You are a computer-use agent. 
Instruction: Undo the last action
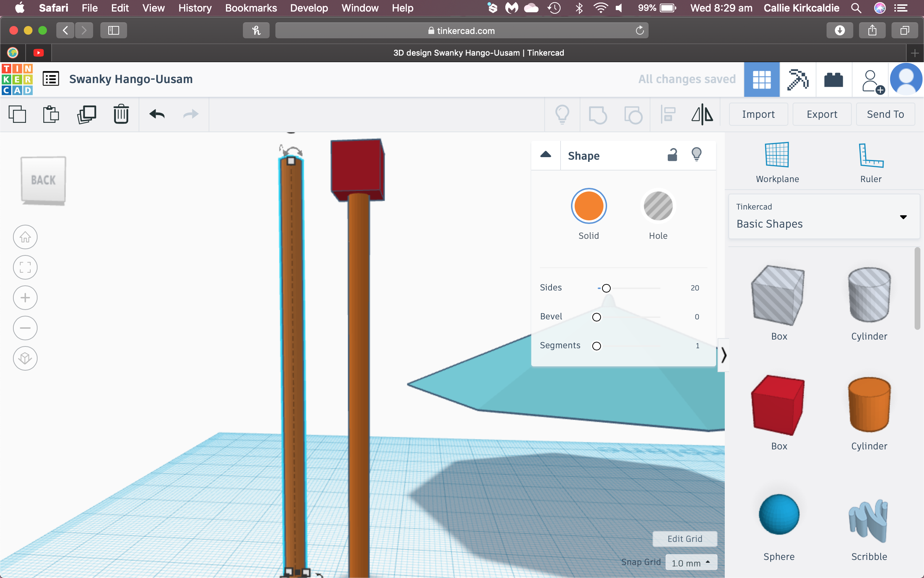(157, 114)
